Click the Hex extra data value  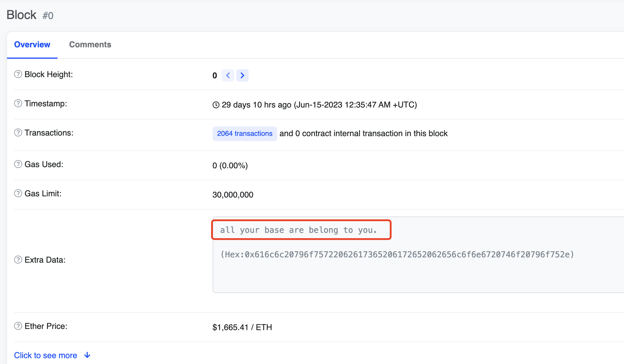coord(397,254)
